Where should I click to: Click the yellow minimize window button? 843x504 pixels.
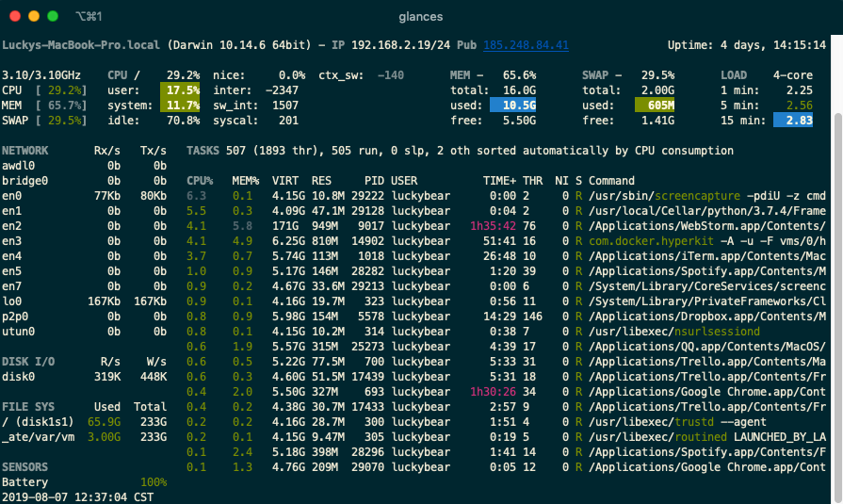click(x=34, y=16)
